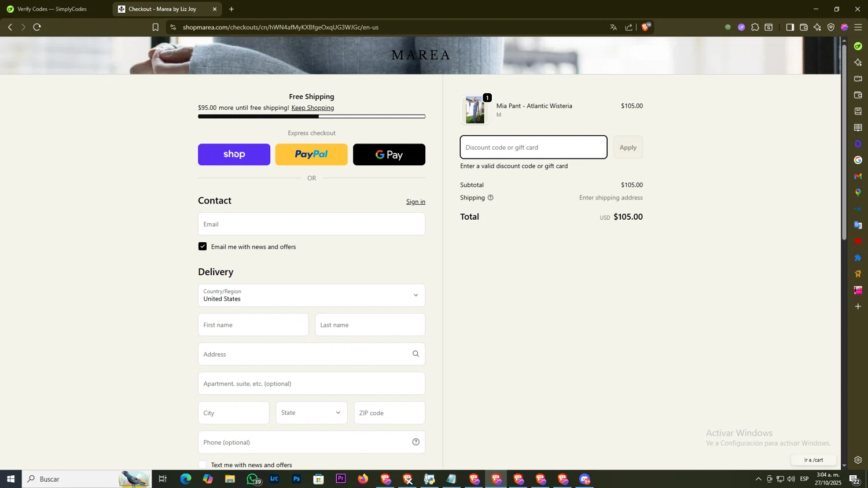Open Photoshop from the taskbar
Screen dimensions: 868x488
click(296, 479)
